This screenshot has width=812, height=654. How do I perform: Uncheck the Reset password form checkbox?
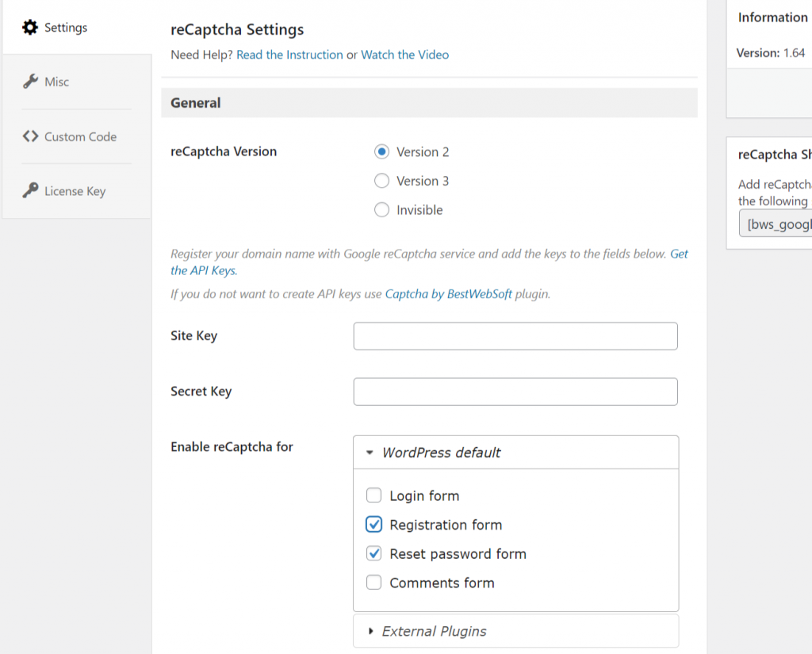pyautogui.click(x=374, y=553)
